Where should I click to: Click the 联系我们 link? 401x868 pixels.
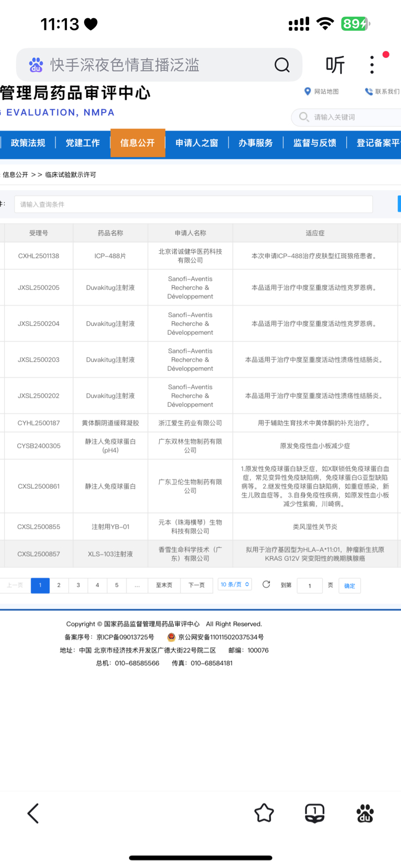(x=387, y=91)
